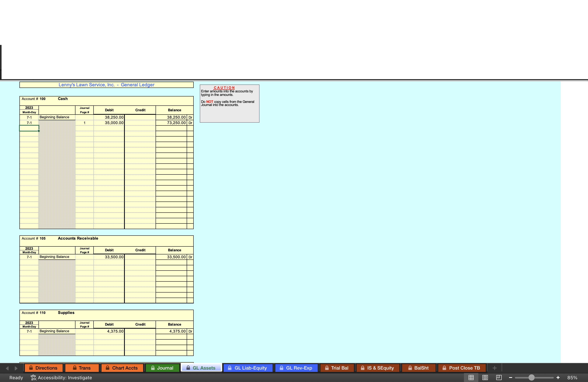The height and width of the screenshot is (382, 588).
Task: Add a new sheet with plus icon
Action: 494,368
